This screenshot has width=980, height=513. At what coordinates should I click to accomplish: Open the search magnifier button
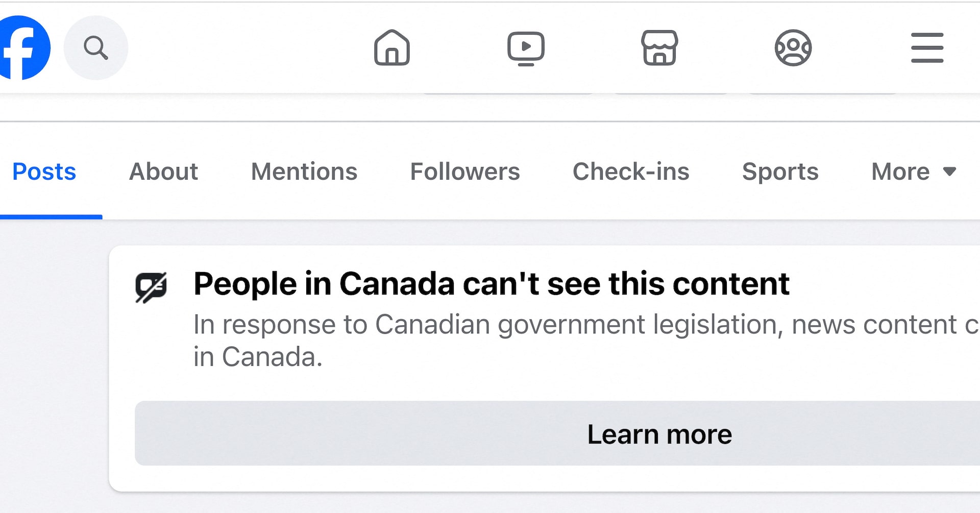coord(96,48)
